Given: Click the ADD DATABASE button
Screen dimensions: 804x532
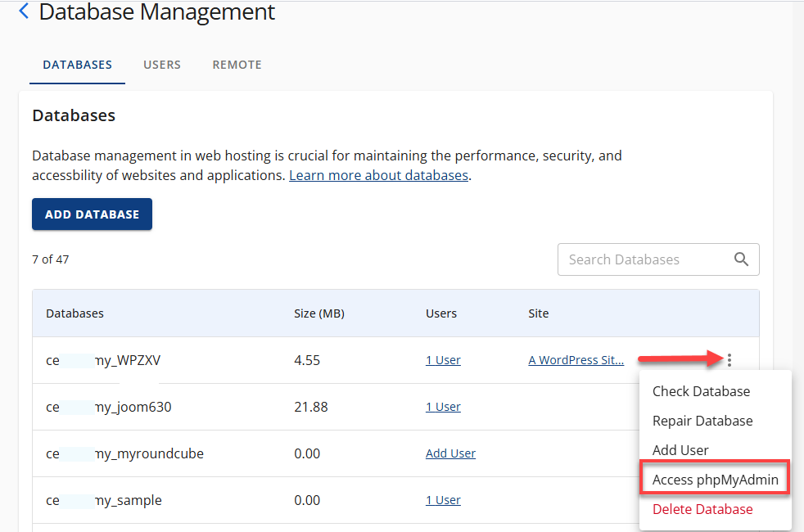Looking at the screenshot, I should tap(92, 214).
